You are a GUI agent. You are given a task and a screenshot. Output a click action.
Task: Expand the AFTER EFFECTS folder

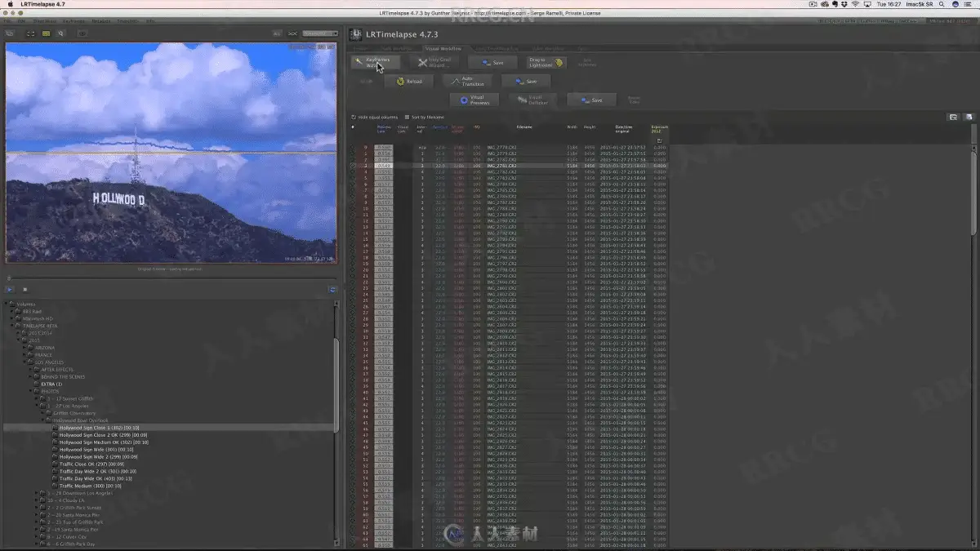tap(30, 369)
